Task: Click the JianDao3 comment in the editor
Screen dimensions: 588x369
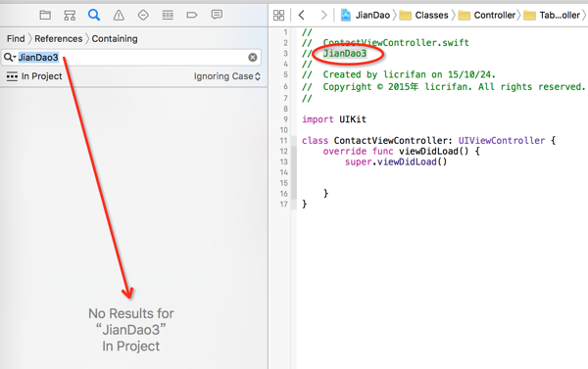Action: point(345,54)
